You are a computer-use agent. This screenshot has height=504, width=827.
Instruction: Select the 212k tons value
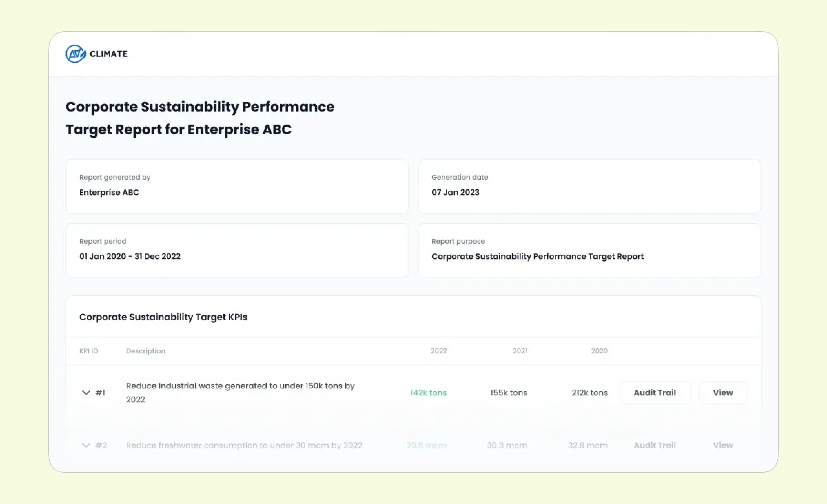590,392
